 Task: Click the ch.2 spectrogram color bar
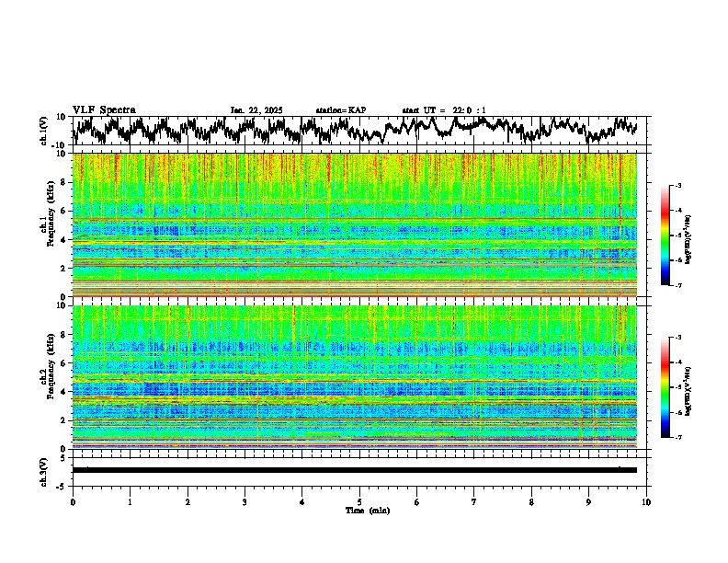tap(665, 387)
